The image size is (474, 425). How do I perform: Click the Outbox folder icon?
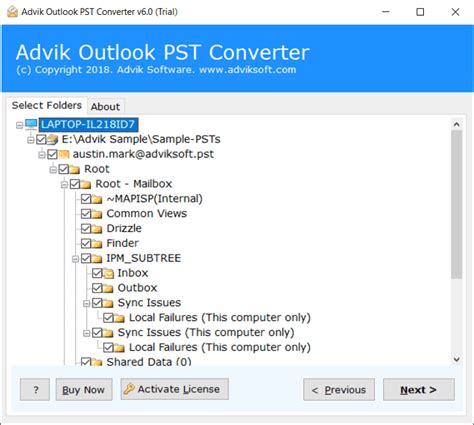[108, 288]
